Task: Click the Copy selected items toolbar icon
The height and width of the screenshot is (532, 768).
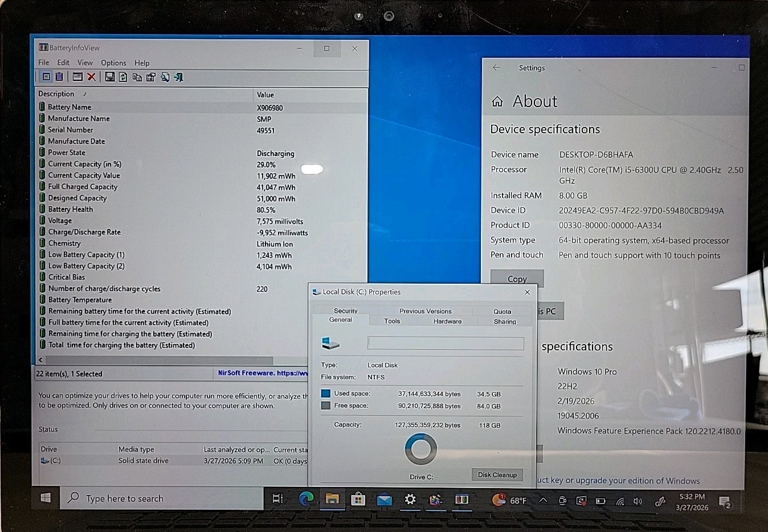Action: coord(137,77)
